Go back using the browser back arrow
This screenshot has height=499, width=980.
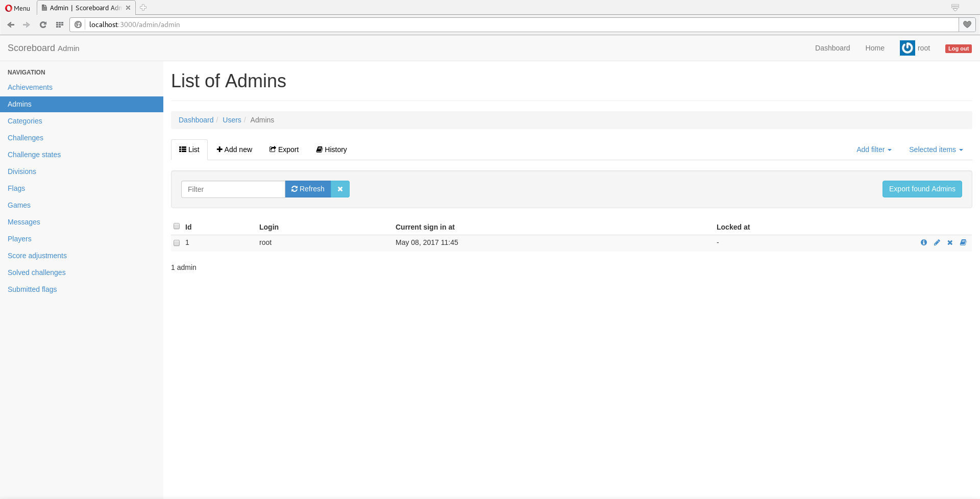point(11,24)
